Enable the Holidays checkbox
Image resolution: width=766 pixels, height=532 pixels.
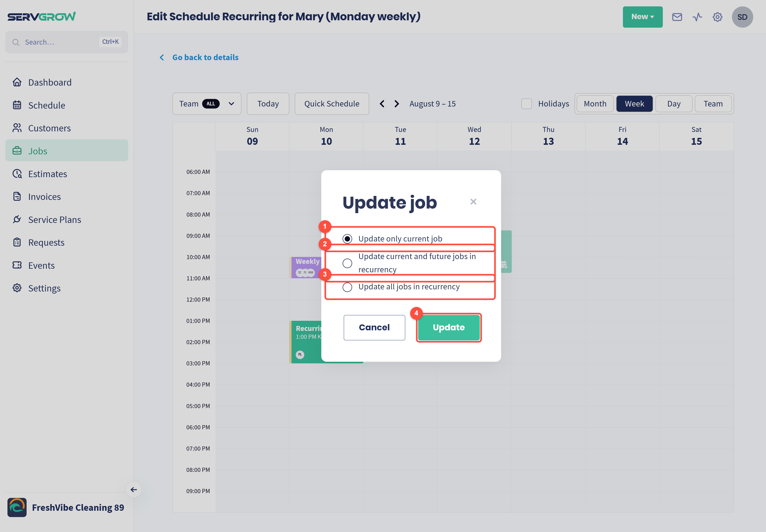pyautogui.click(x=526, y=104)
